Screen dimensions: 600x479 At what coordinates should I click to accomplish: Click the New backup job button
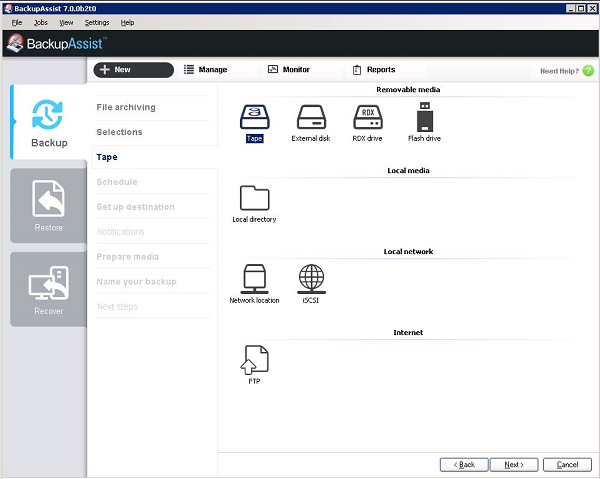(x=134, y=70)
